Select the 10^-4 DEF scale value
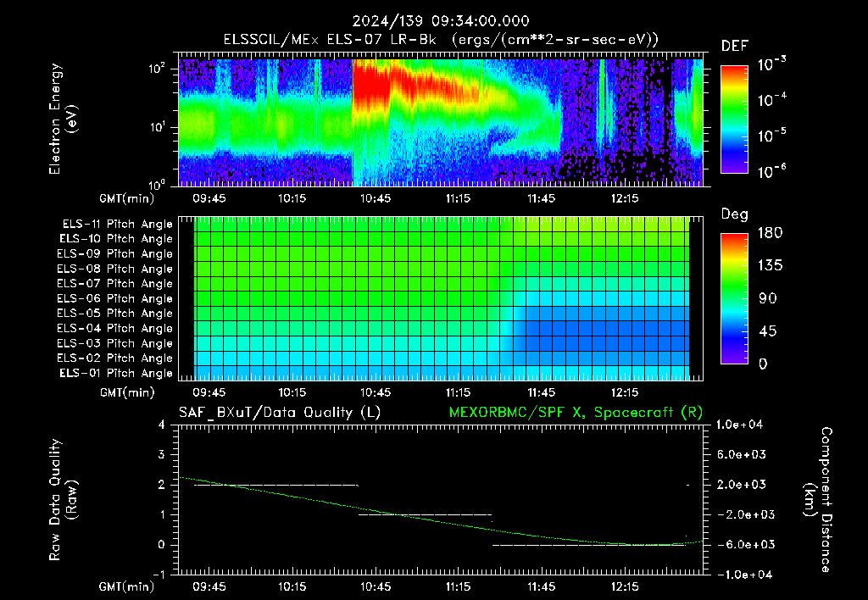 [x=771, y=100]
